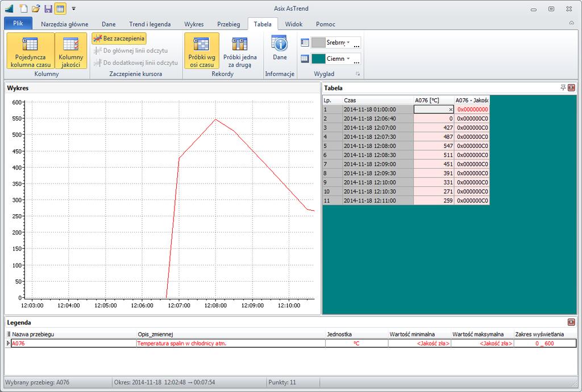The image size is (582, 392).
Task: Select cell with time 2014-11-18 12:06:40
Action: [x=378, y=119]
